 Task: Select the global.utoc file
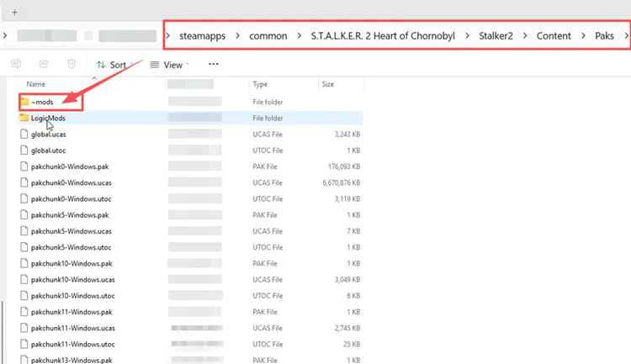point(48,150)
